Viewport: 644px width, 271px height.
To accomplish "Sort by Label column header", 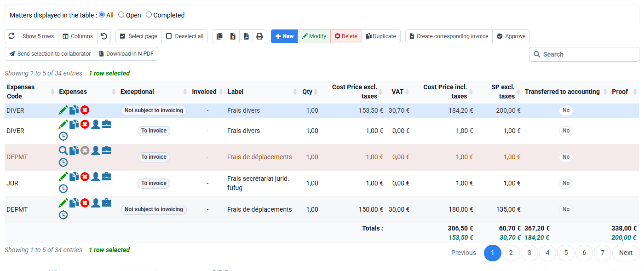I will (262, 92).
